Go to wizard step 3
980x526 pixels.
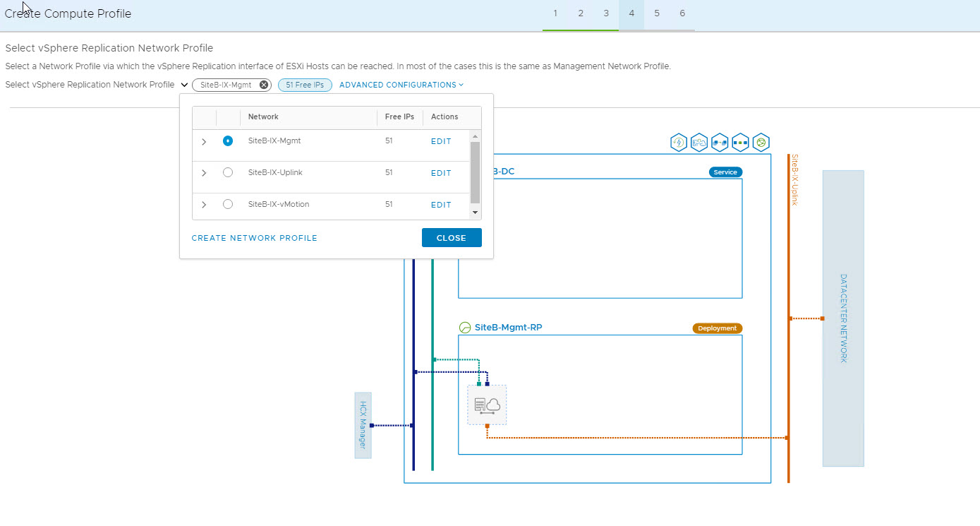(606, 13)
